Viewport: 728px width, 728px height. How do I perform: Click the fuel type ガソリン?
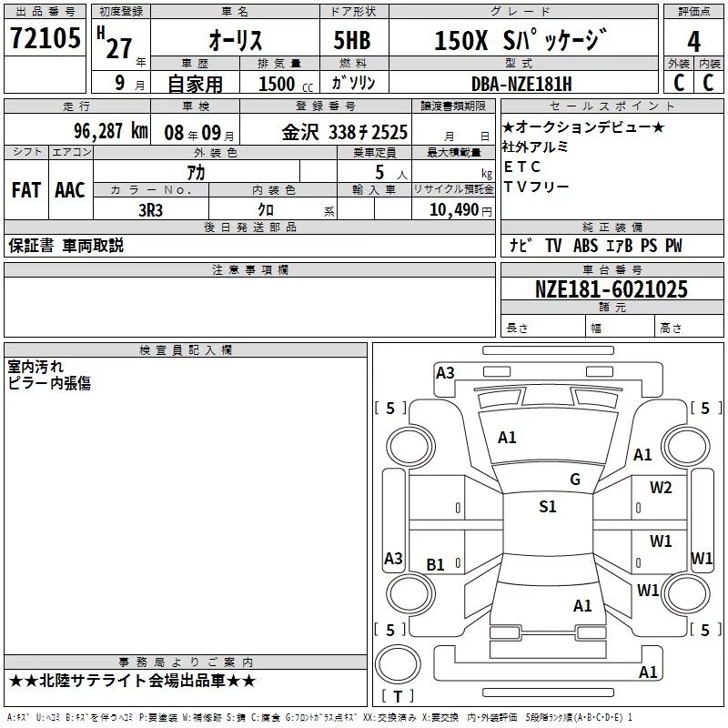pyautogui.click(x=353, y=83)
